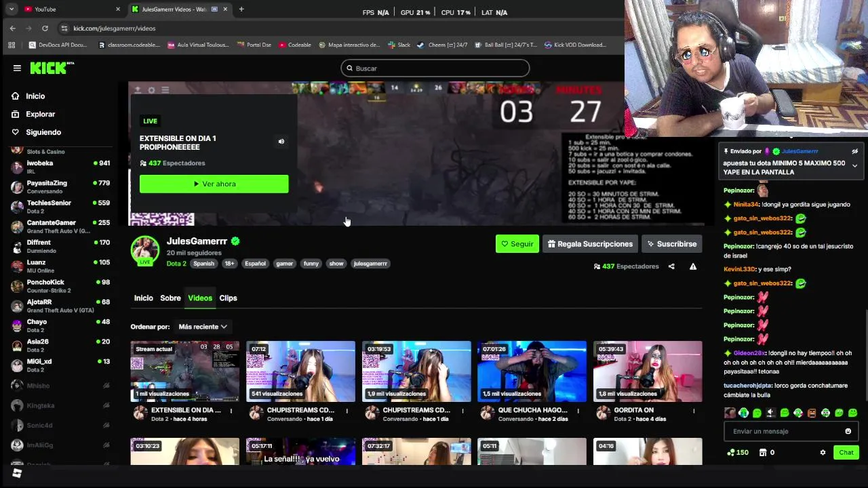Open Asia26 channel in sidebar

pos(61,345)
